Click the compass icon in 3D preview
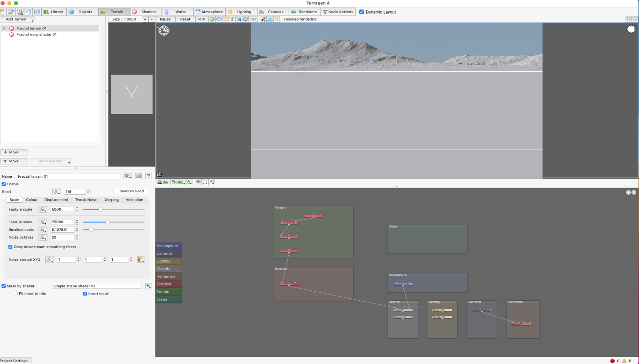 coord(163,30)
